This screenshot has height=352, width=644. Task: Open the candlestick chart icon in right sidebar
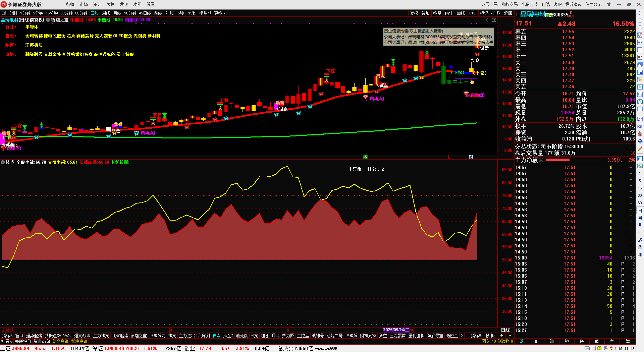(640, 57)
